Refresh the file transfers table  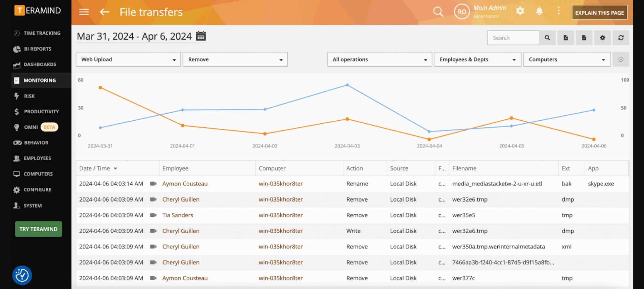point(621,38)
